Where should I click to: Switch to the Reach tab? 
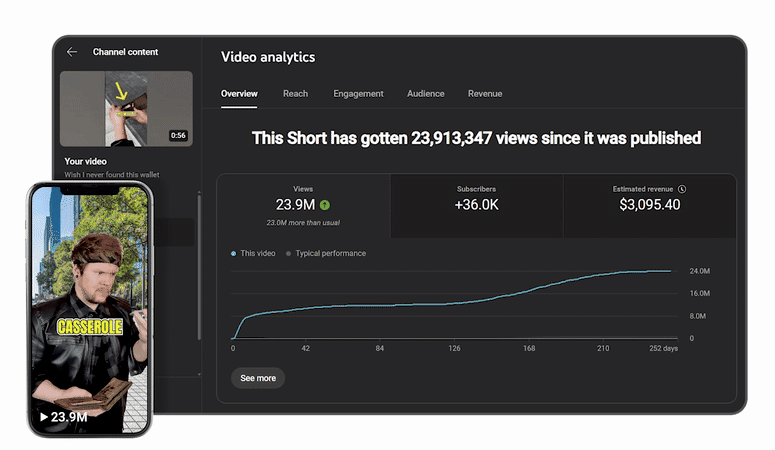[x=296, y=93]
